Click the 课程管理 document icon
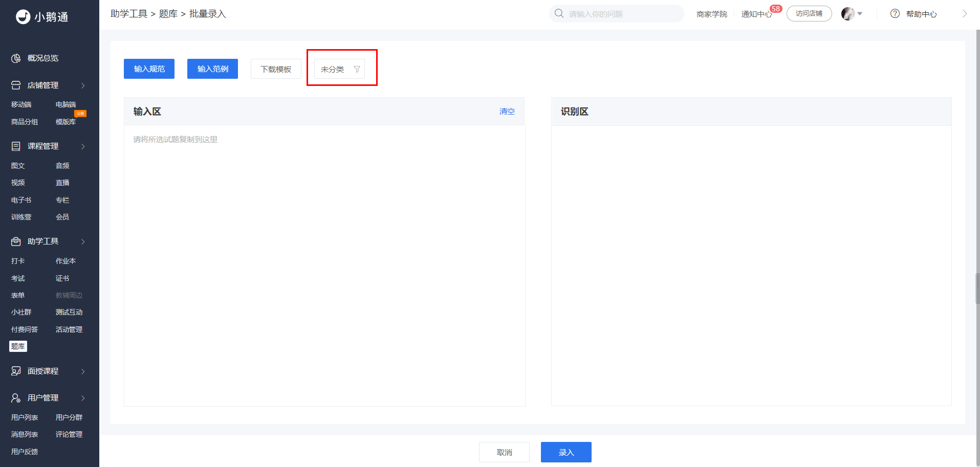The height and width of the screenshot is (467, 980). pyautogui.click(x=16, y=146)
